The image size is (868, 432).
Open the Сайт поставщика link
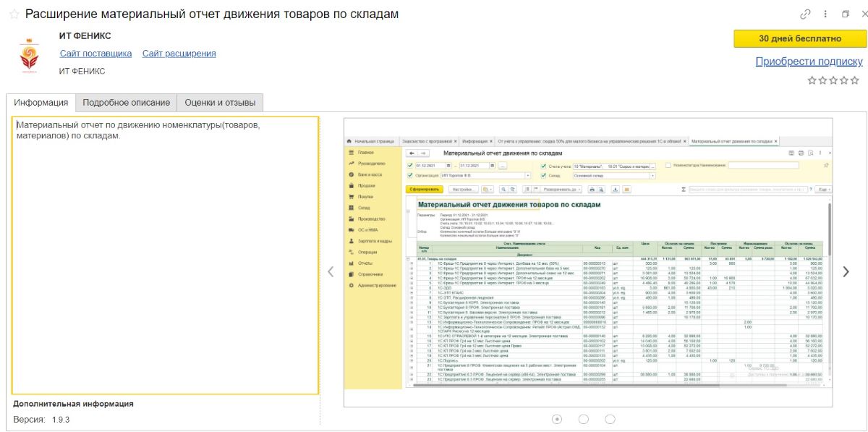tap(95, 54)
